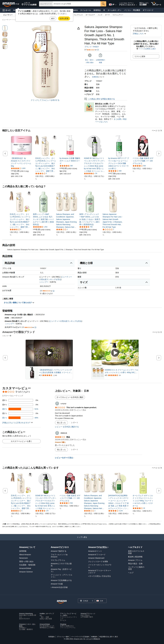Play the しっとり艶めく hair video
The width and height of the screenshot is (164, 644).
point(49,353)
